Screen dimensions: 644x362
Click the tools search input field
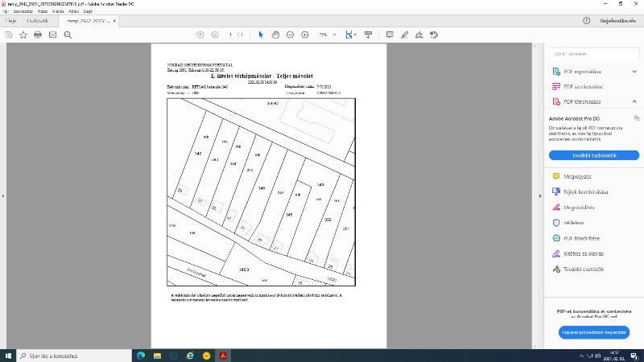[x=596, y=54]
